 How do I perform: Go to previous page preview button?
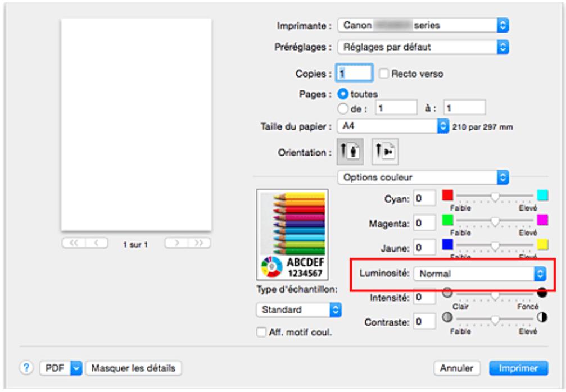coord(96,243)
